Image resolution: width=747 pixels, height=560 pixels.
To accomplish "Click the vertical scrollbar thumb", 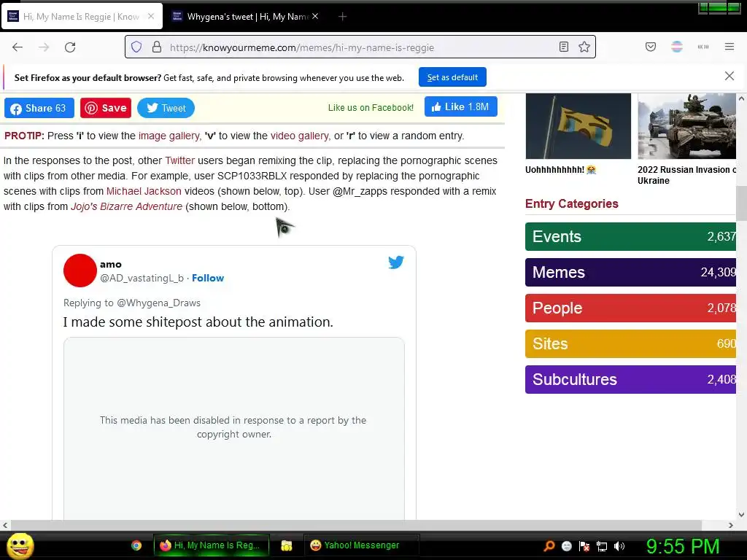I will click(x=741, y=203).
